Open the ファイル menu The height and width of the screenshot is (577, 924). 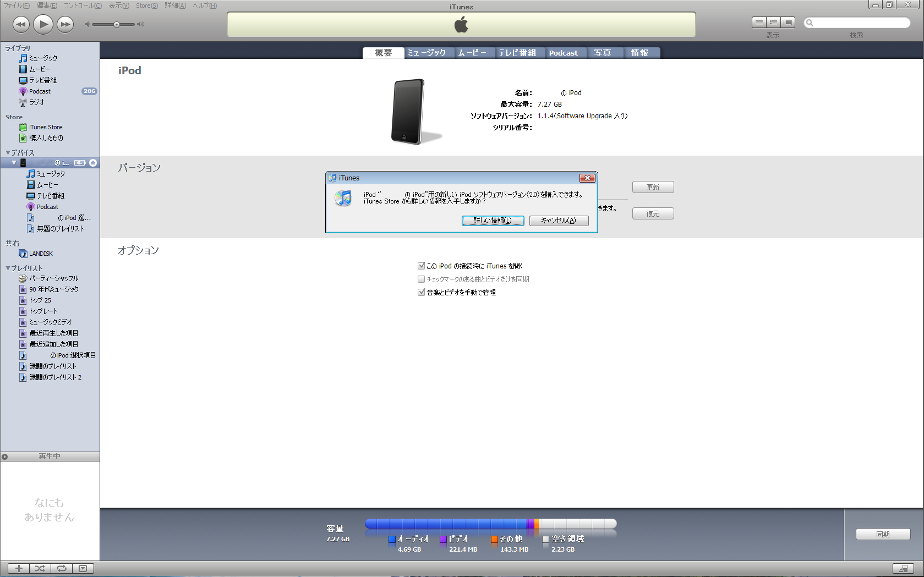[17, 6]
